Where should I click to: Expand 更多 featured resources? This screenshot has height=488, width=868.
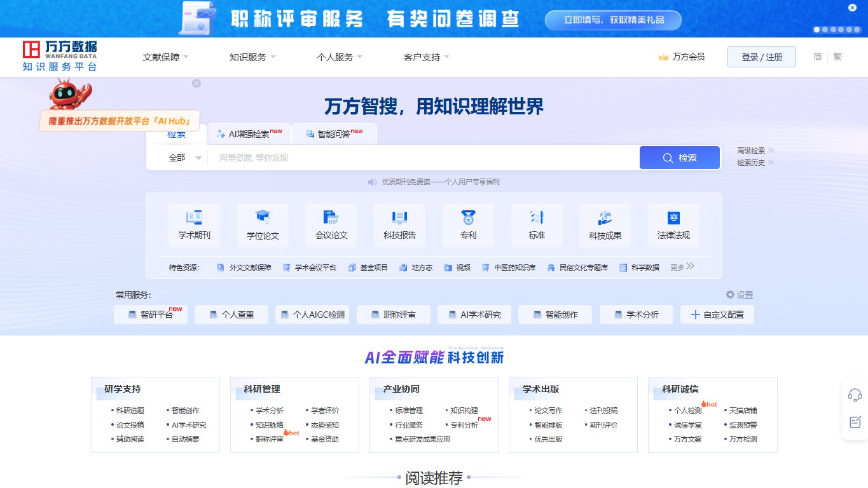tap(682, 268)
